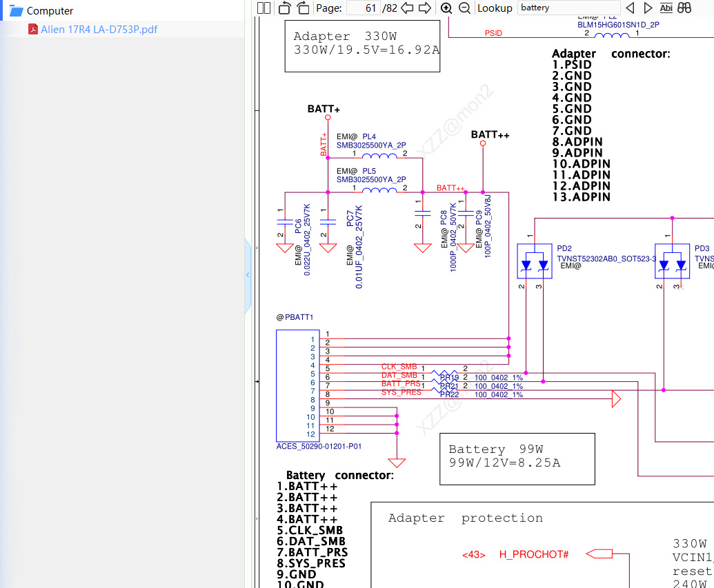Rotate the page clockwise

click(x=304, y=8)
